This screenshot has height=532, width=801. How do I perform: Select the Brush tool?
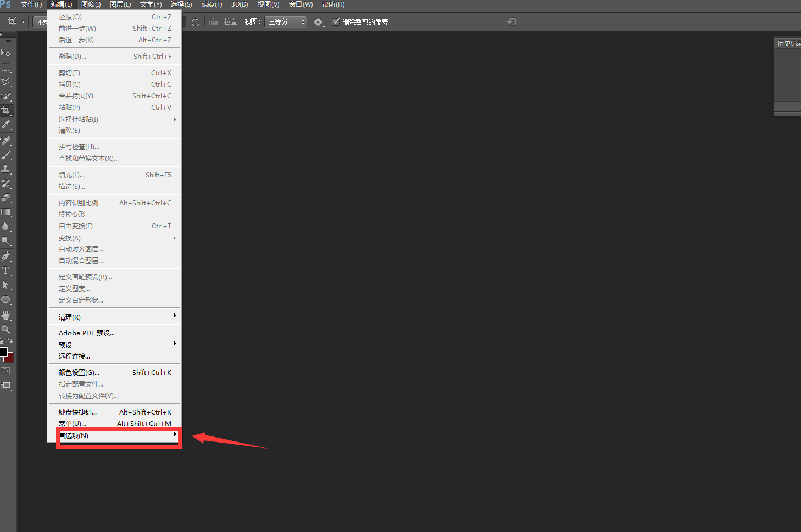tap(6, 155)
